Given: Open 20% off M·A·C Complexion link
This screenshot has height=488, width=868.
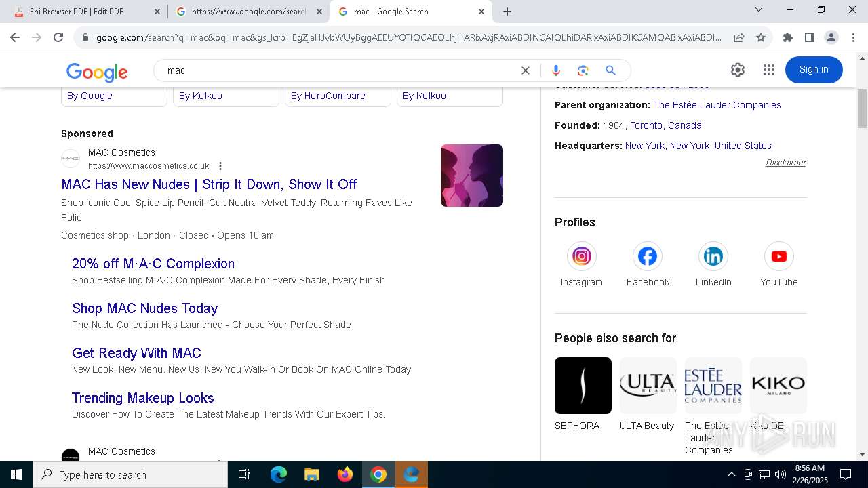Looking at the screenshot, I should pos(153,264).
